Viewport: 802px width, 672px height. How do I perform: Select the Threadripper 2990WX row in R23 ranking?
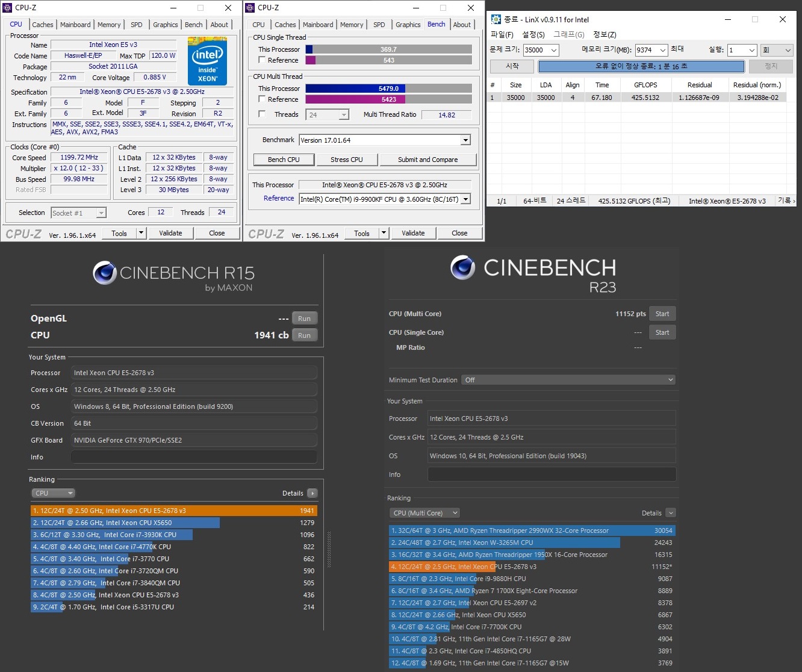[532, 530]
